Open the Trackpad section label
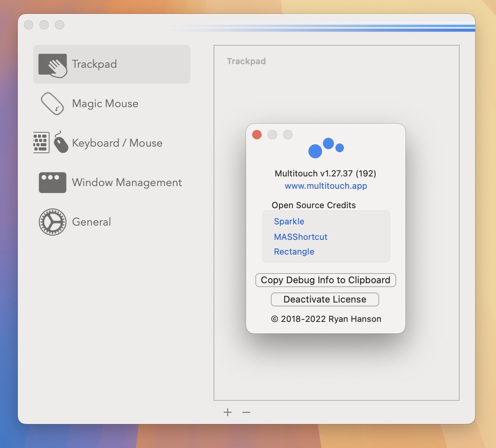 click(x=94, y=64)
